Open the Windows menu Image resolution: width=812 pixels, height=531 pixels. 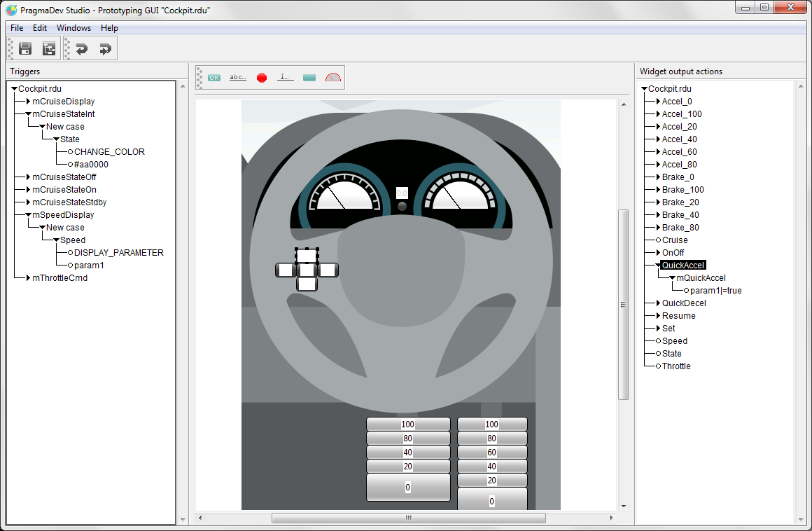tap(73, 28)
